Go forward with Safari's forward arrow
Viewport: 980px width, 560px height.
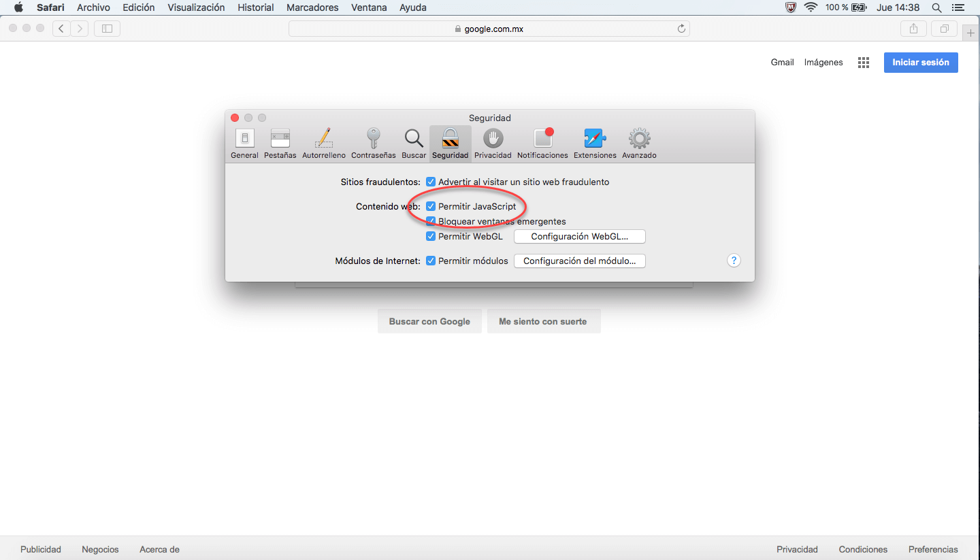[x=80, y=29]
